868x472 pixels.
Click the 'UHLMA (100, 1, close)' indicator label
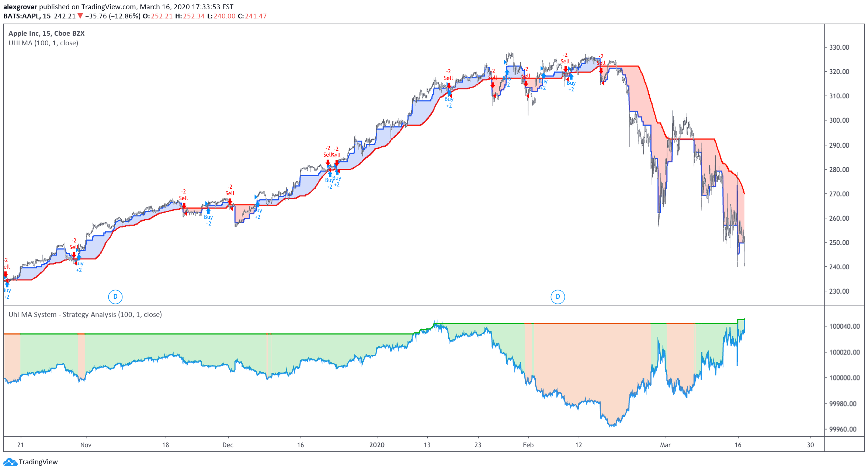[43, 43]
